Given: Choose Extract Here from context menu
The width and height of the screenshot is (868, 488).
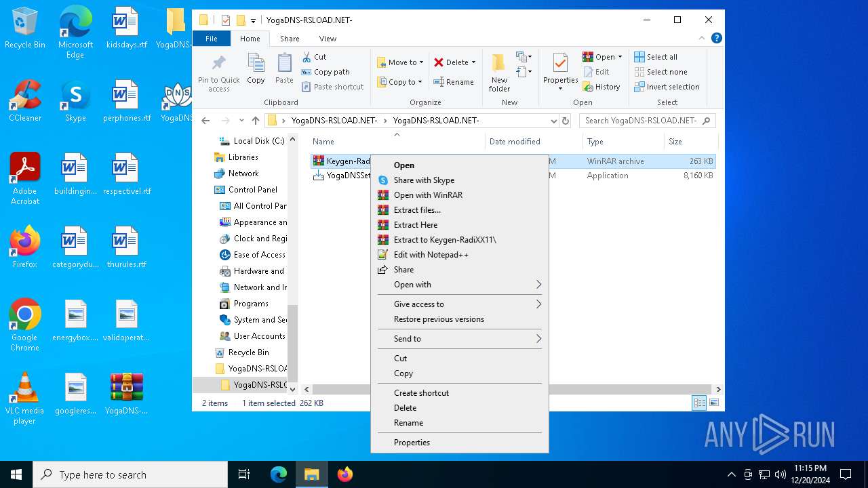Looking at the screenshot, I should tap(460, 225).
